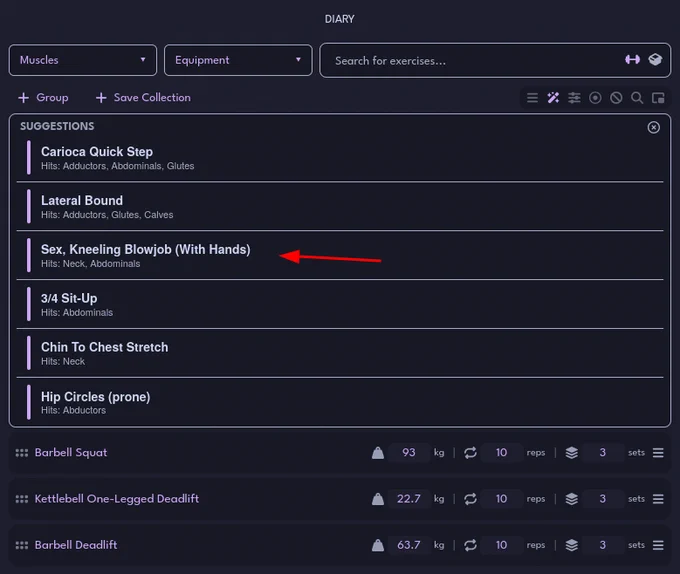Edit Kettlebell One-Legged Deadlift sets value

click(602, 499)
